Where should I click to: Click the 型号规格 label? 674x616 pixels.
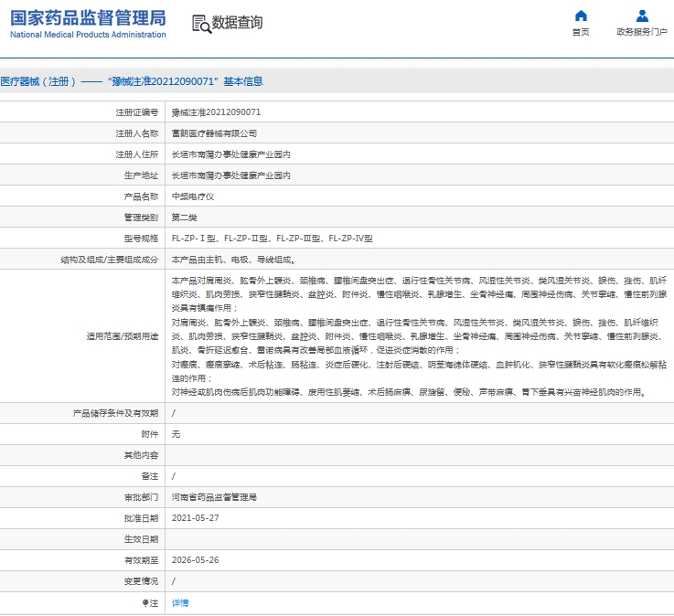(x=141, y=239)
